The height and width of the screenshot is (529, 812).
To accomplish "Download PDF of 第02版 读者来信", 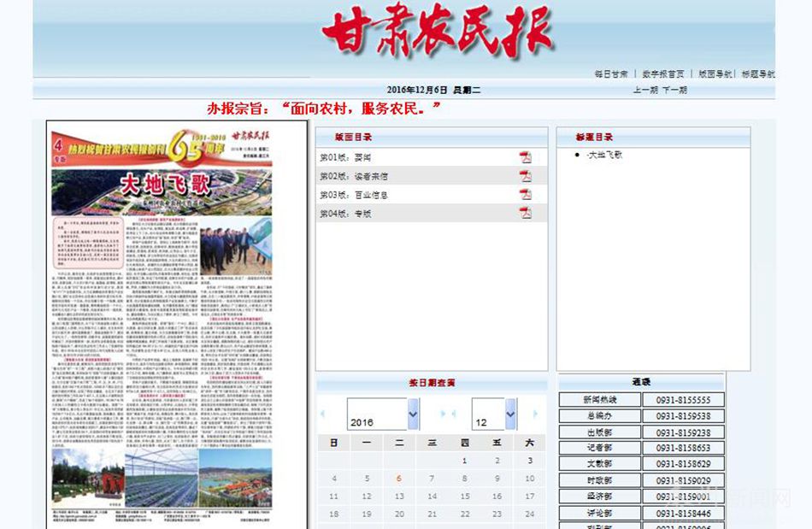I will pos(526,176).
